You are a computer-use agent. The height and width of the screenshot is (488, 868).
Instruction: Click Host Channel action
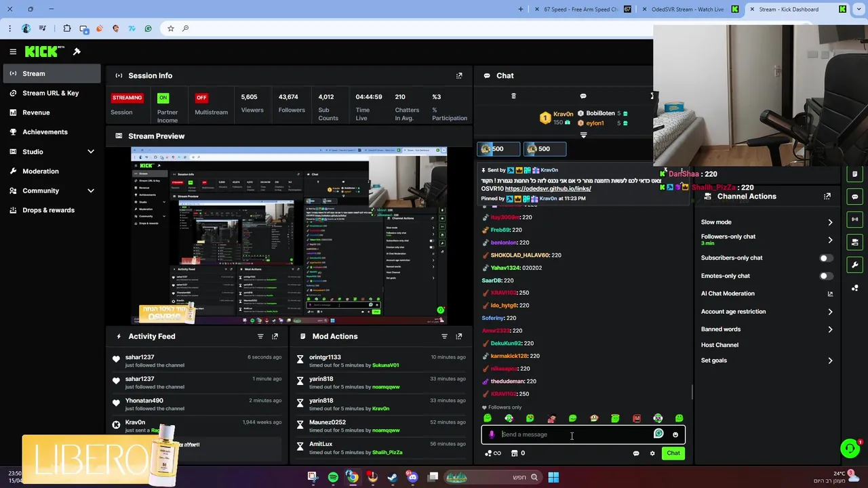point(719,345)
